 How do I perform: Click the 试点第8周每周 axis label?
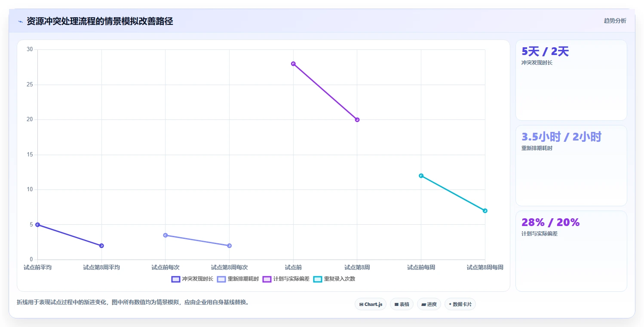485,267
